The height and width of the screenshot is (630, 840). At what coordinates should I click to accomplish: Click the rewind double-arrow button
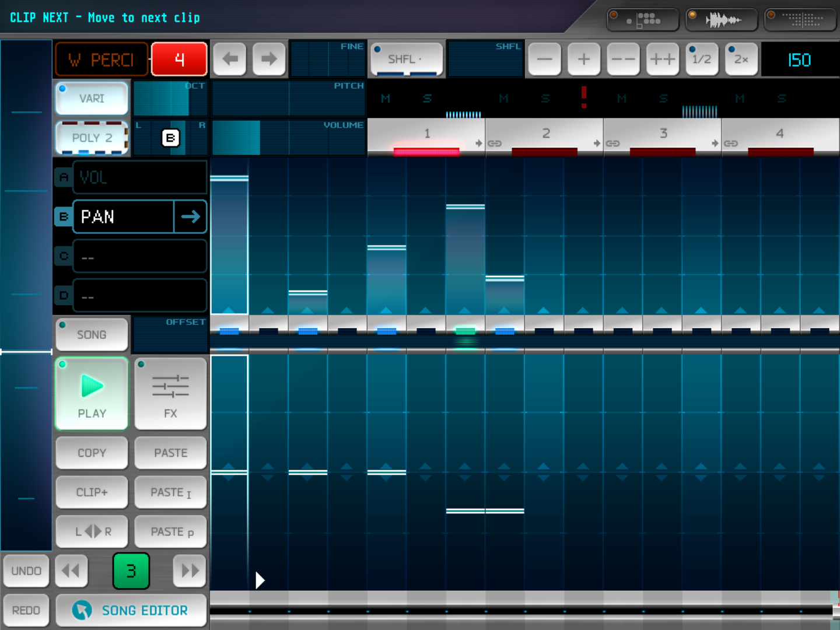click(x=71, y=570)
